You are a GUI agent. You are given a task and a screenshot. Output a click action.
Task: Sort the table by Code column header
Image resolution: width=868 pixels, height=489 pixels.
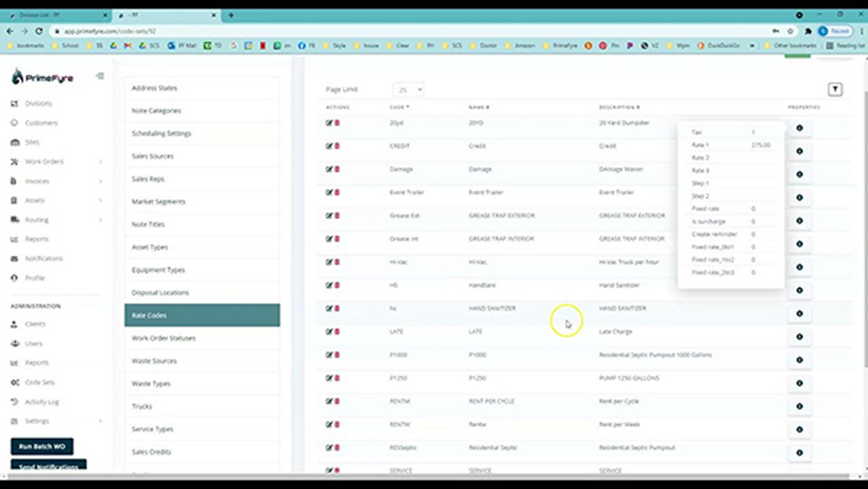399,107
